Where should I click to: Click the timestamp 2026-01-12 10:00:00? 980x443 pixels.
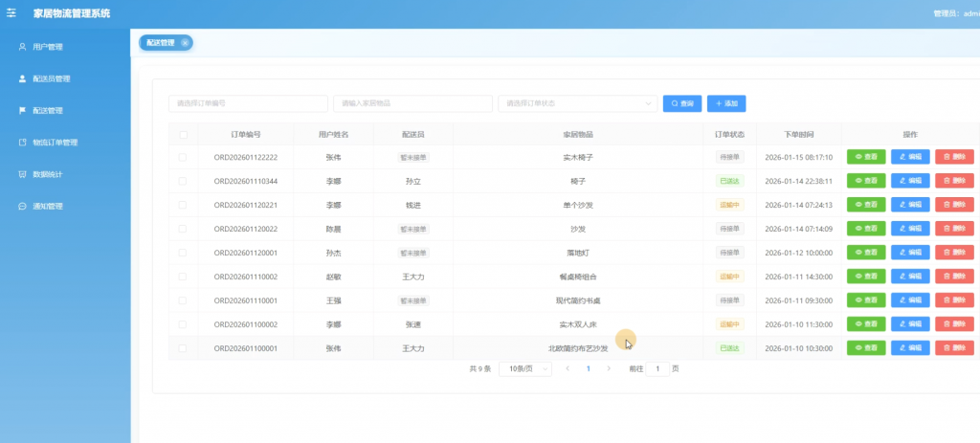point(799,253)
